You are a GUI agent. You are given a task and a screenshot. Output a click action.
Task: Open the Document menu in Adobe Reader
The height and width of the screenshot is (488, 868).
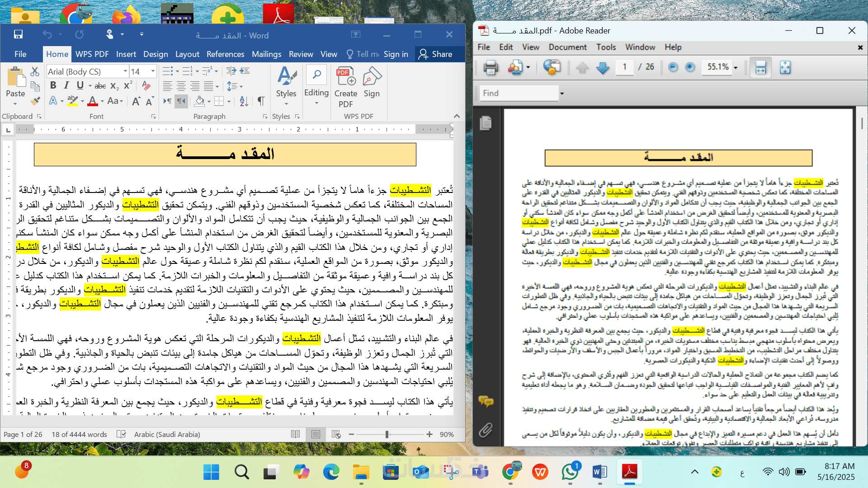[567, 47]
